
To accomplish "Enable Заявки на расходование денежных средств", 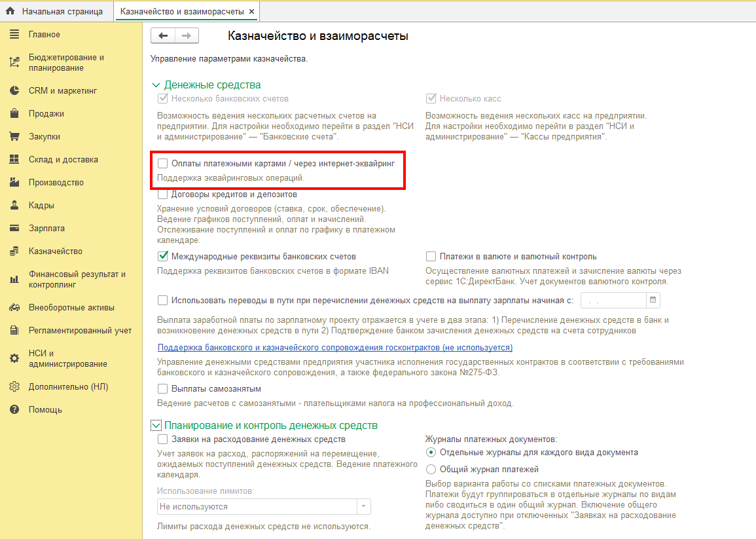I will click(162, 439).
